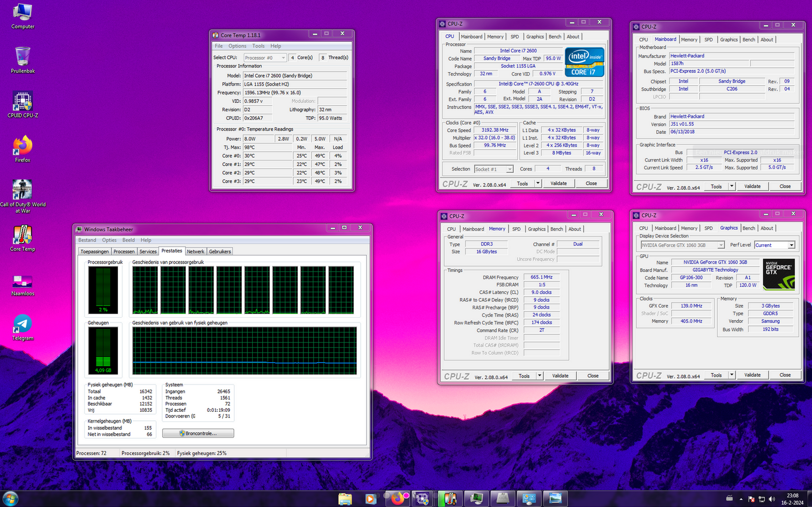This screenshot has width=812, height=507.
Task: Click the Processorgebruik 2% usage meter
Action: [103, 290]
